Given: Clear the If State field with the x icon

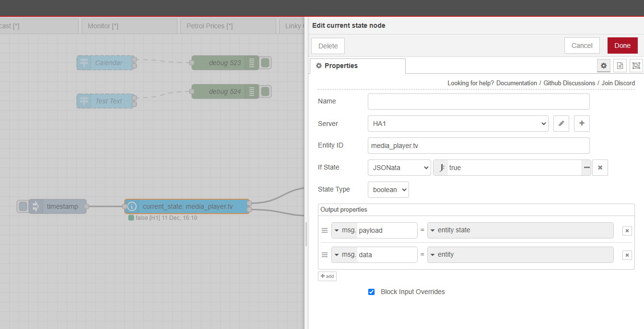Looking at the screenshot, I should pyautogui.click(x=600, y=167).
